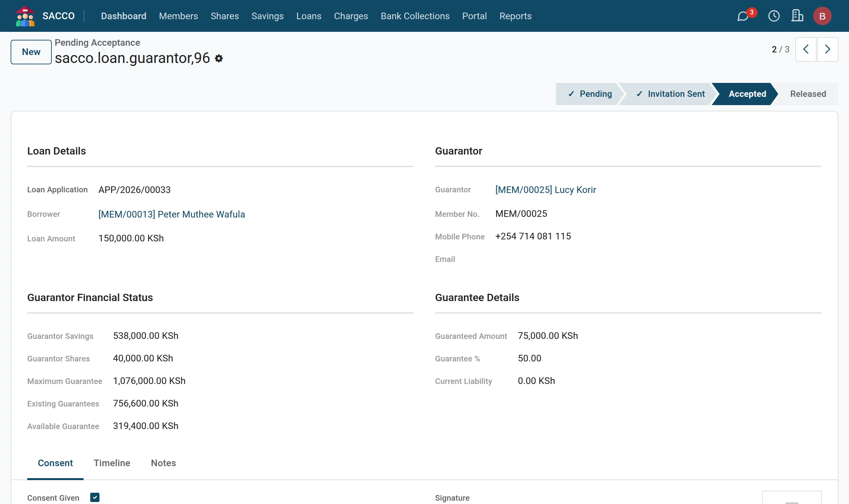The height and width of the screenshot is (504, 849).
Task: Select the Released status stage
Action: 808,94
